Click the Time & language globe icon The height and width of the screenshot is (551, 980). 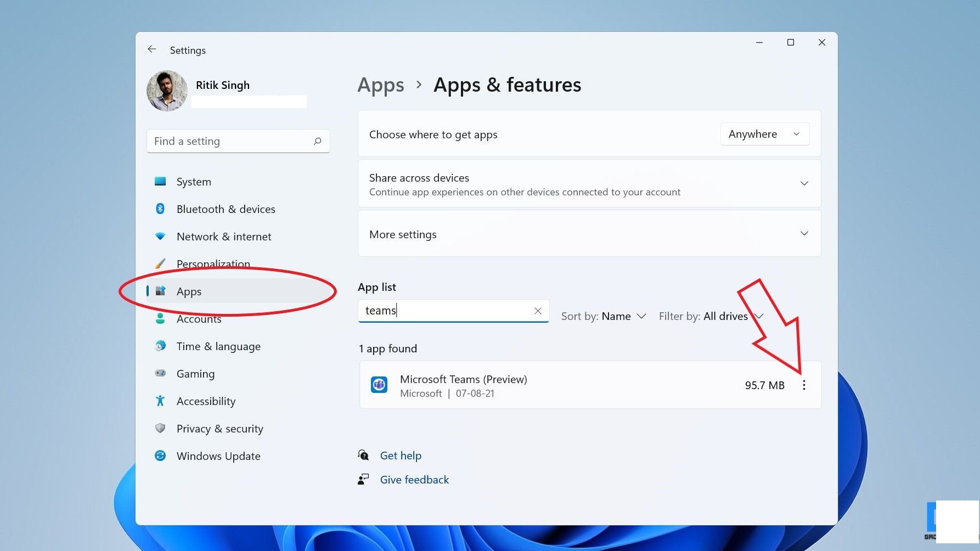160,346
